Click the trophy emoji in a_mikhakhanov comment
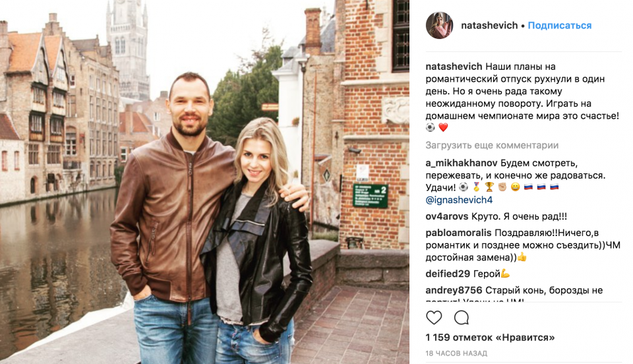Viewport: 633px width, 364px height. tap(489, 187)
